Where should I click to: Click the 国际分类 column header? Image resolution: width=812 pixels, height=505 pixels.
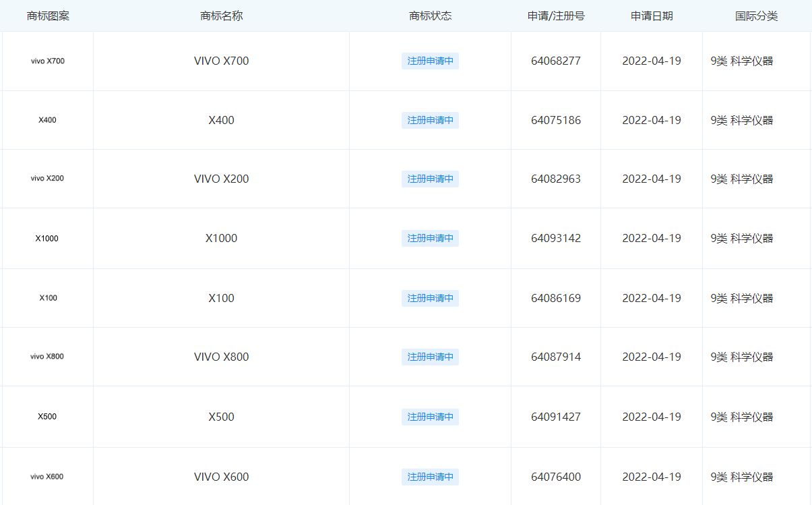click(757, 16)
